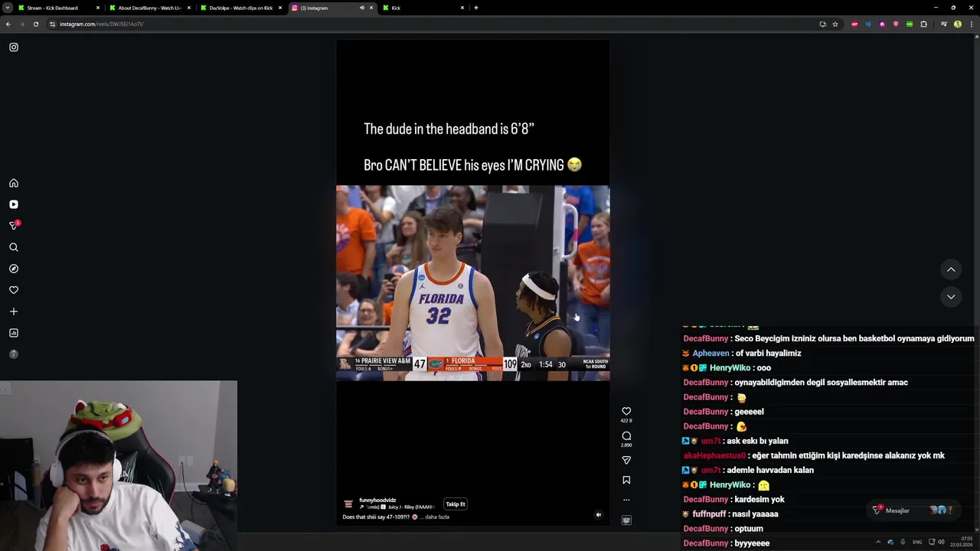Open the purple extension icon

pyautogui.click(x=882, y=24)
